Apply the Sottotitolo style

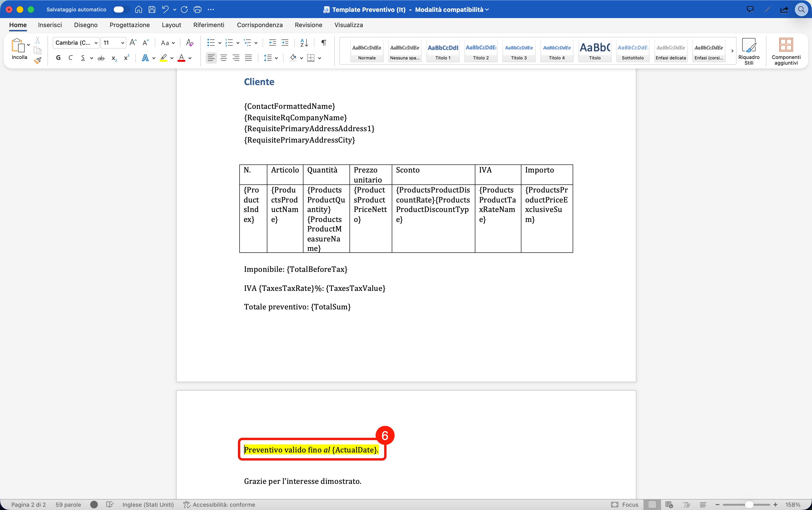(x=633, y=51)
